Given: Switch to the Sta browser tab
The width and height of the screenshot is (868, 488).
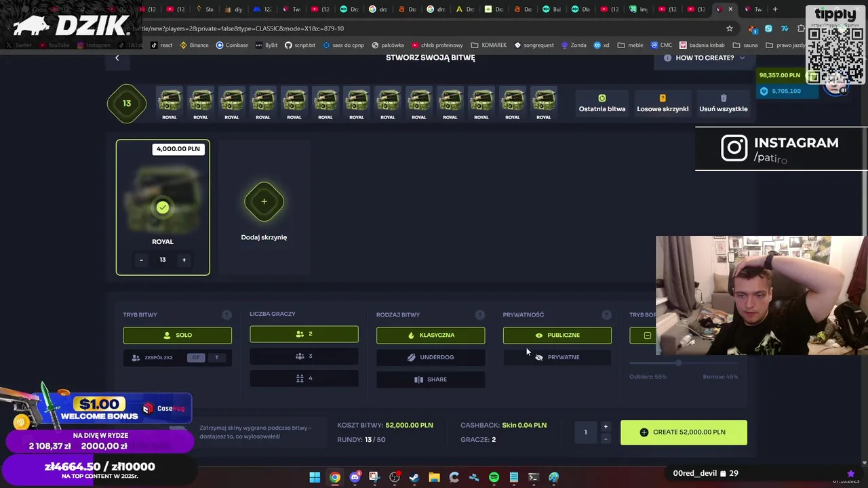Looking at the screenshot, I should (205, 9).
